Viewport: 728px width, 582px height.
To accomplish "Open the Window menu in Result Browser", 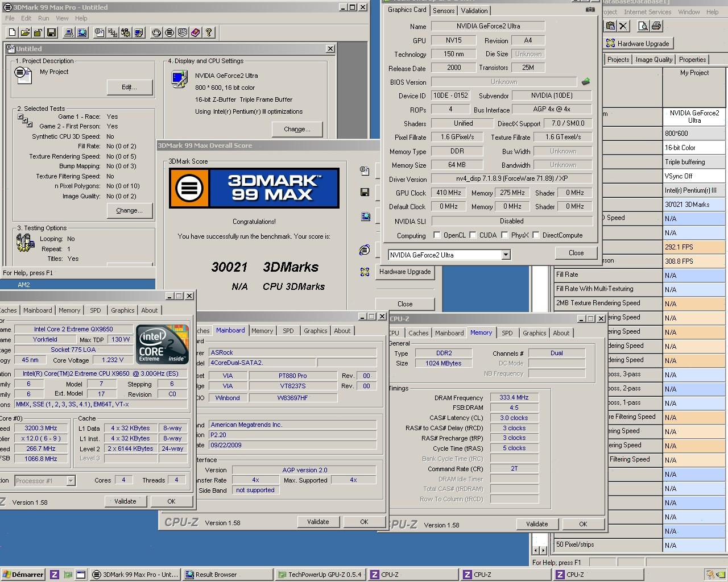I will [x=689, y=12].
